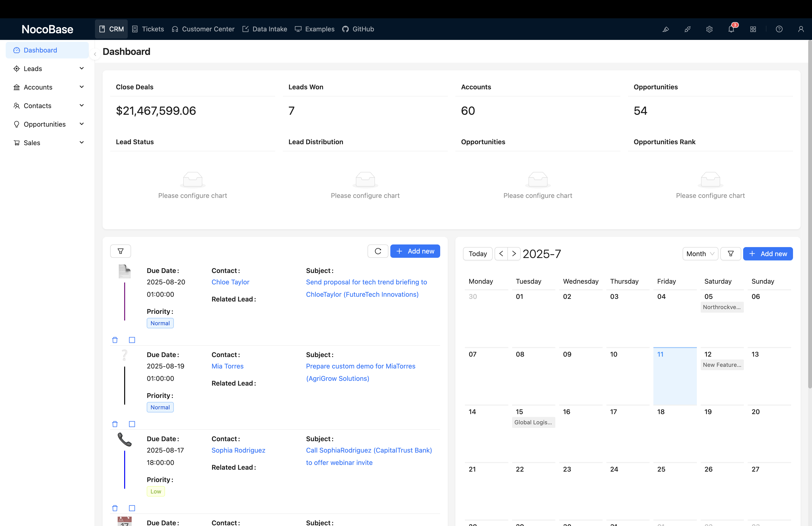
Task: Click the question mark icon of Mia Torres activity
Action: (124, 355)
